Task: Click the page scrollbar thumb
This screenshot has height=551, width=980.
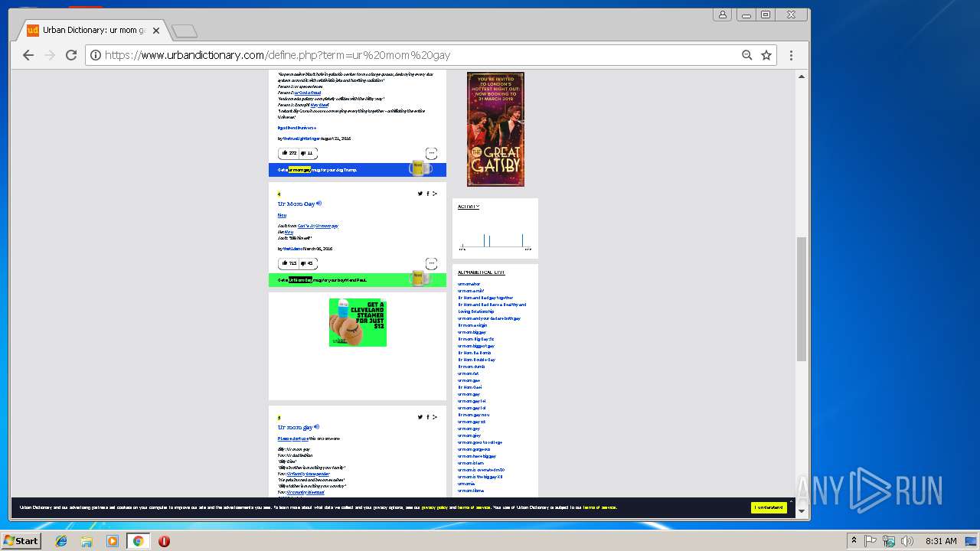Action: (x=802, y=298)
